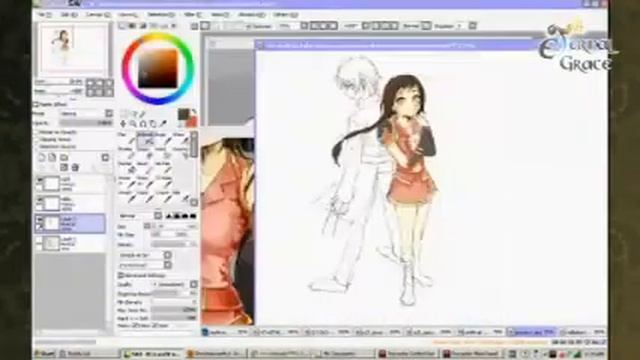Image resolution: width=640 pixels, height=360 pixels.
Task: Select the Move tool
Action: (123, 123)
